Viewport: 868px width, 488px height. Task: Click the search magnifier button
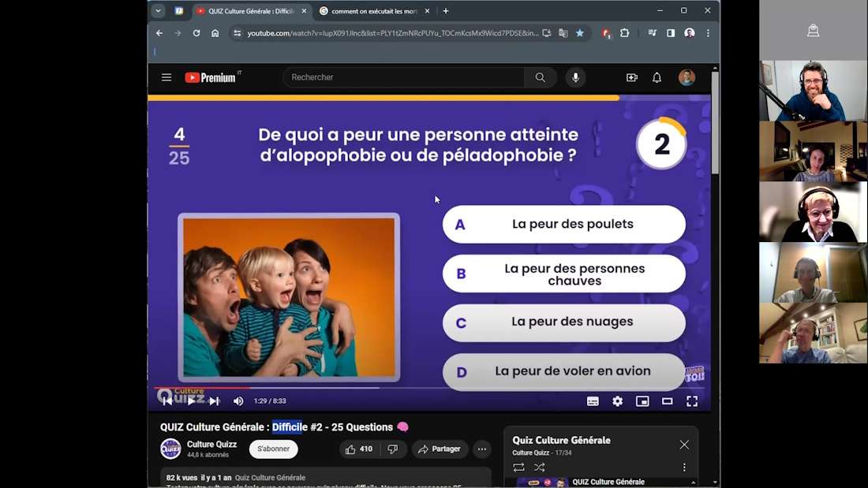pos(541,77)
